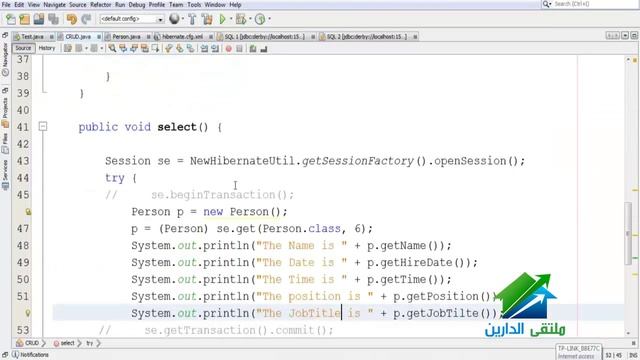The height and width of the screenshot is (360, 640).
Task: Click the Previous Bookmark icon
Action: 169,49
